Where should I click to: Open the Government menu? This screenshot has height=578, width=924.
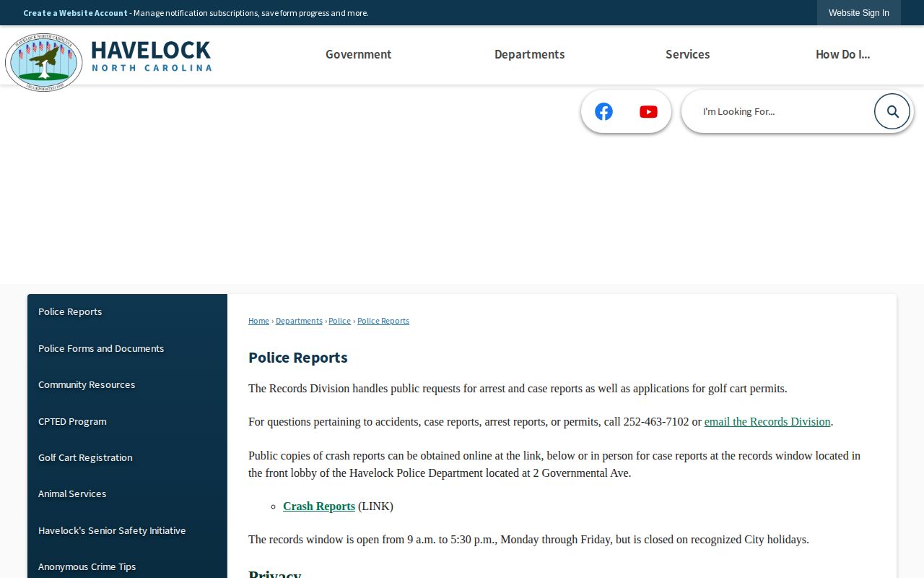coord(358,54)
